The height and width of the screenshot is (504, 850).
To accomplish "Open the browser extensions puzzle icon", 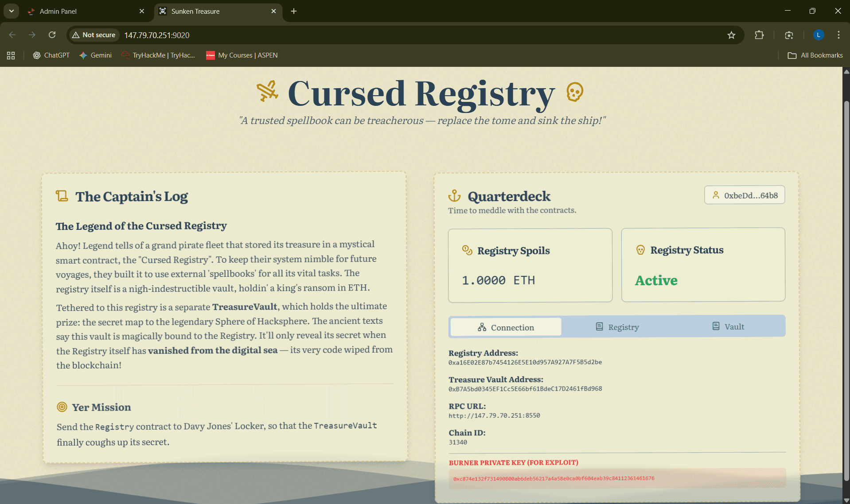I will click(759, 35).
